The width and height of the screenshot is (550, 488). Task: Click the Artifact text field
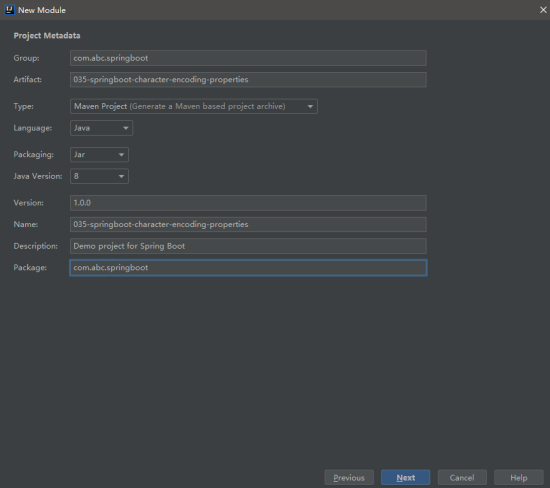tap(248, 80)
